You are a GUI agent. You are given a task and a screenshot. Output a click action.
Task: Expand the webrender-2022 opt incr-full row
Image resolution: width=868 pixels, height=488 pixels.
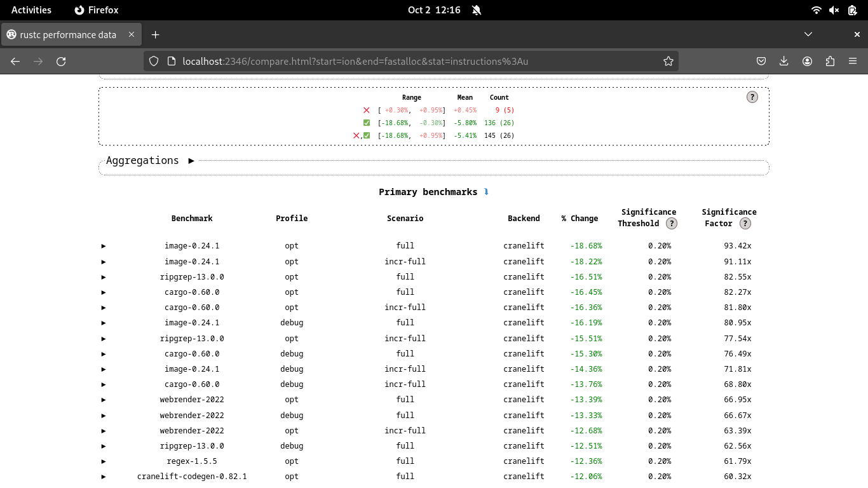tap(104, 431)
